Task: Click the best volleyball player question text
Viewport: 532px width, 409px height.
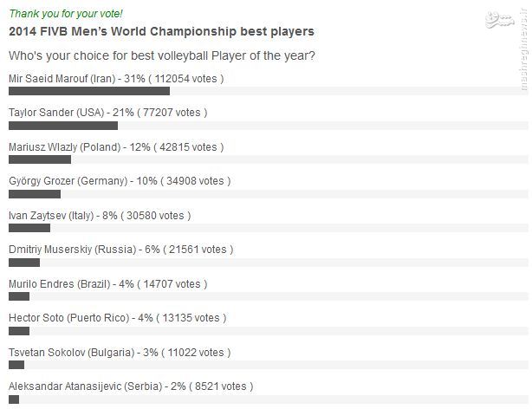Action: [x=161, y=56]
